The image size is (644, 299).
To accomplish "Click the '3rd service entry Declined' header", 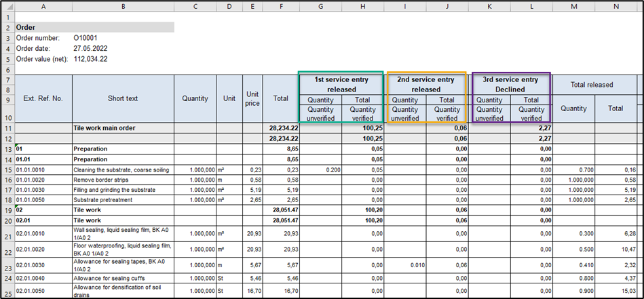I will click(x=510, y=84).
